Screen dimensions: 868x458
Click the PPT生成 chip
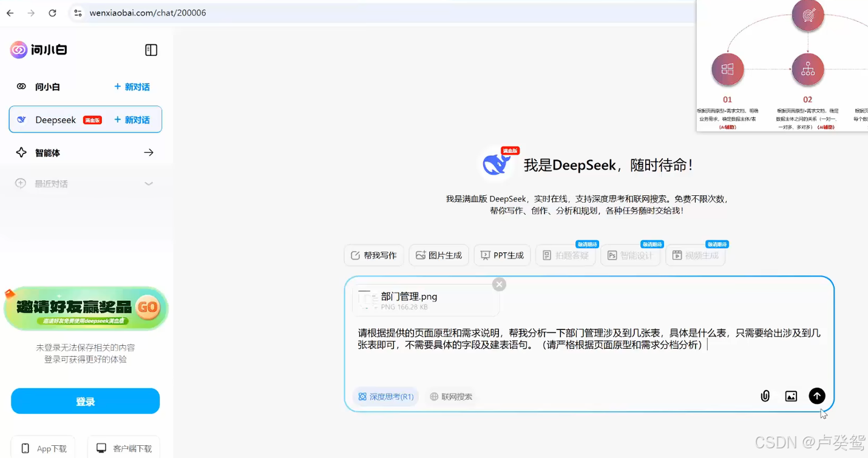(x=502, y=255)
